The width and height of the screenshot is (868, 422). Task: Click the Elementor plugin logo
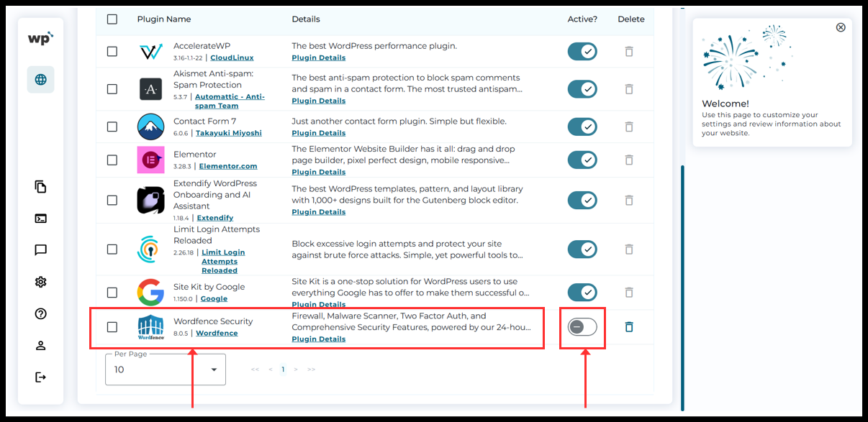coord(150,160)
